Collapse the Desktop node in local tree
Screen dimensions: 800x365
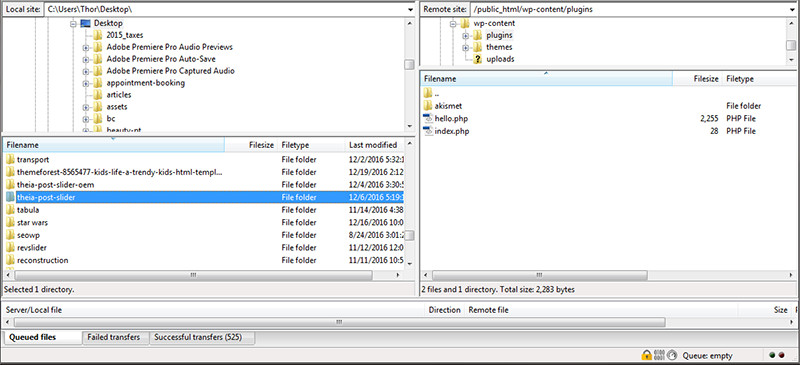pos(73,23)
